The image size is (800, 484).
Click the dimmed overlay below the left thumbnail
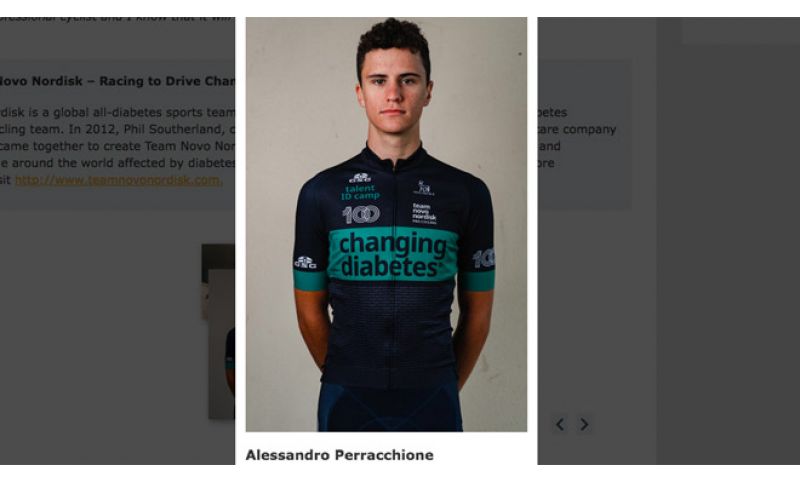point(117,442)
